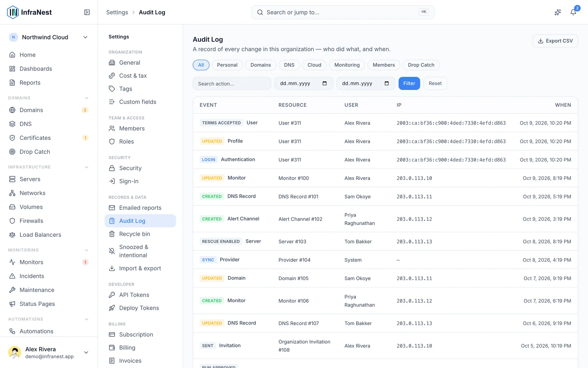The height and width of the screenshot is (368, 588).
Task: Select the Personal filter tab
Action: 227,65
